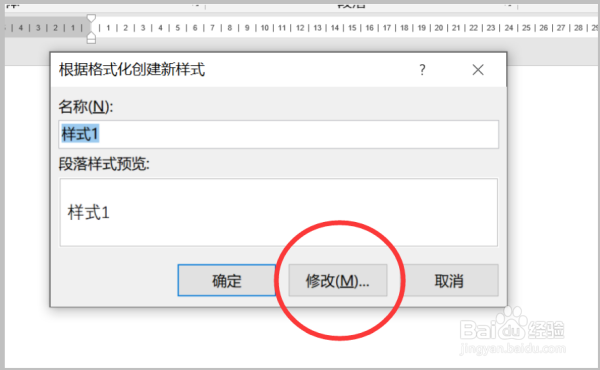Click the first line indent marker on ruler
The width and height of the screenshot is (600, 370).
[x=91, y=18]
